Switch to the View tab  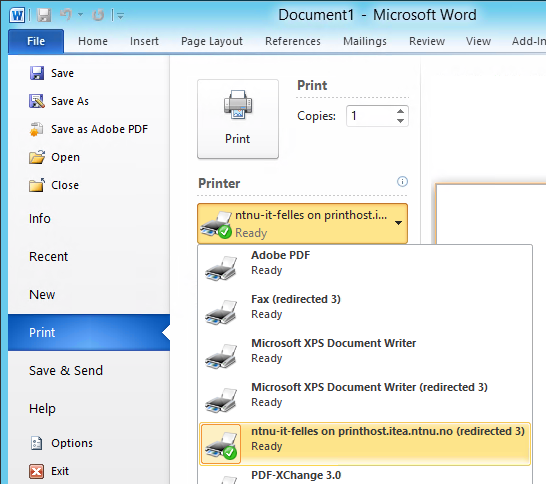478,41
